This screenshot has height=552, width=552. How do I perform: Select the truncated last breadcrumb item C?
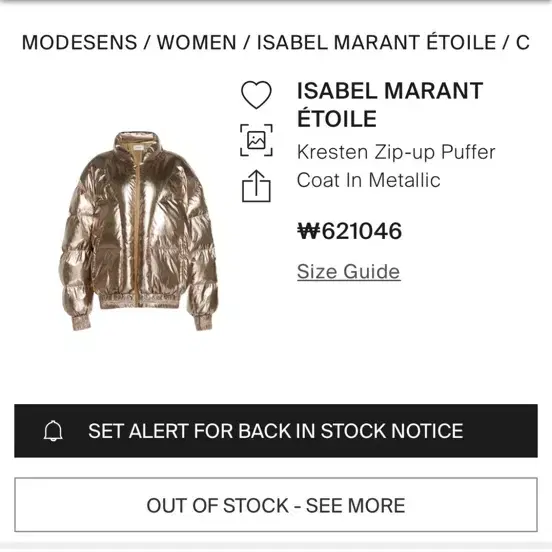coord(523,43)
